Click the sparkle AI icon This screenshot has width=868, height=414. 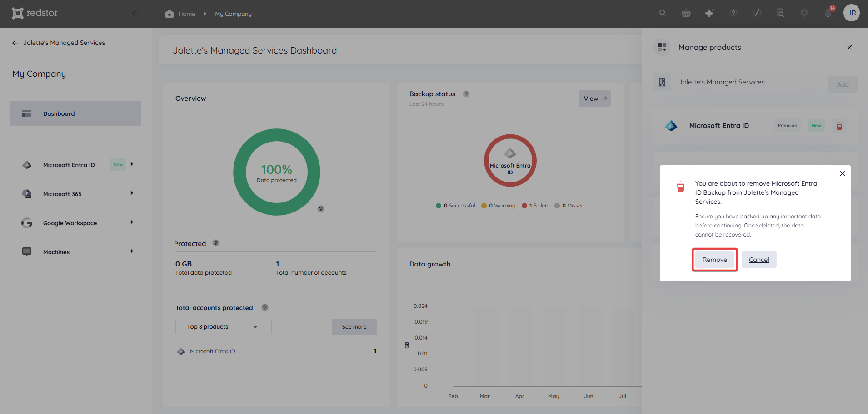coord(709,13)
